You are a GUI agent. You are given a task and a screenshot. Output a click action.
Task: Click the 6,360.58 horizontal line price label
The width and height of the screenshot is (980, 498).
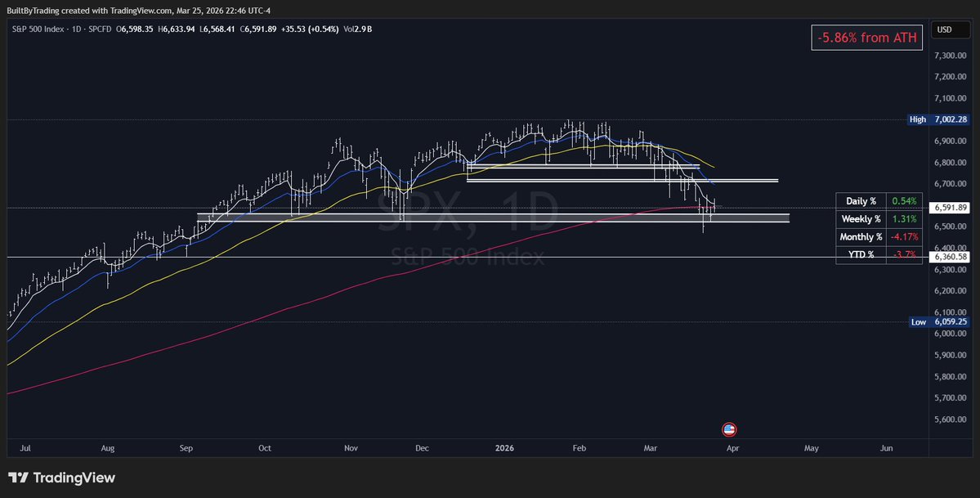tap(950, 257)
